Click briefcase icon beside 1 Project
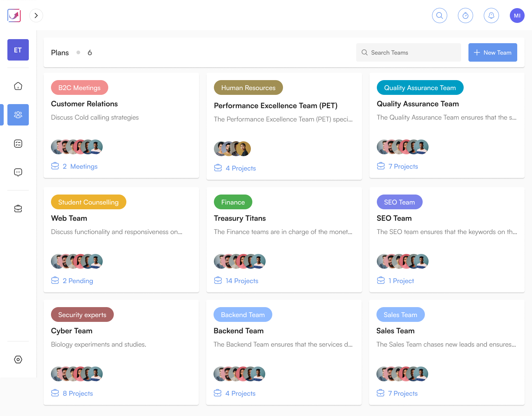Screen dimensions: 532x416 click(381, 281)
